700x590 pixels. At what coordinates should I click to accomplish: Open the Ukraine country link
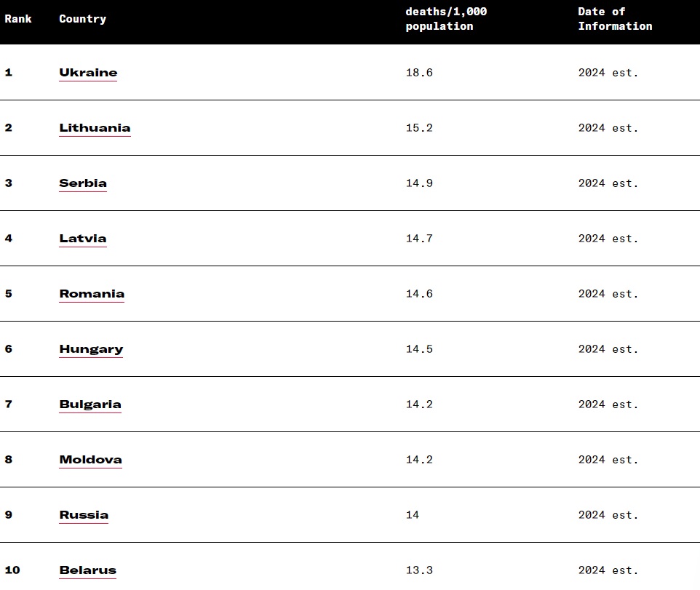88,73
